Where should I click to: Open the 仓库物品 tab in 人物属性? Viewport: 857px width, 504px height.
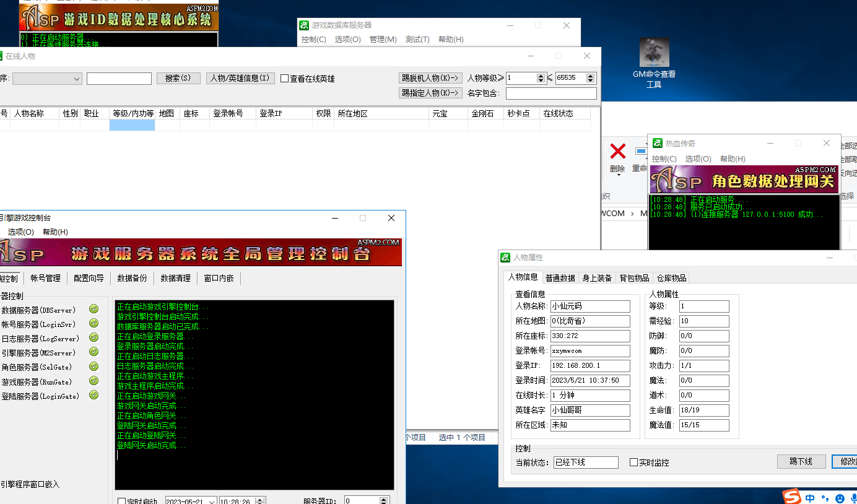(x=671, y=278)
